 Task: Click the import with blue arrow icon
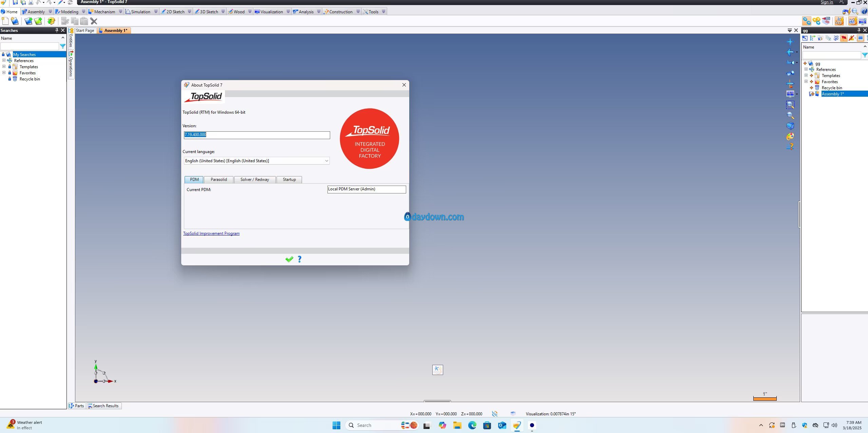tap(29, 21)
